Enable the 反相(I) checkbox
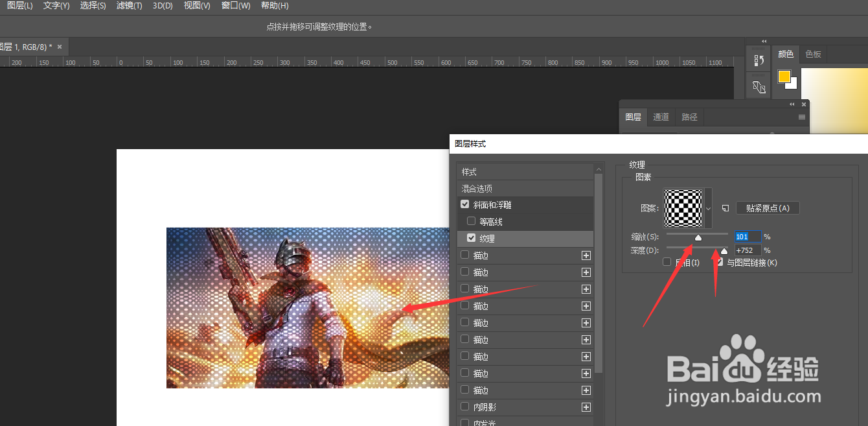This screenshot has width=868, height=426. tap(667, 262)
